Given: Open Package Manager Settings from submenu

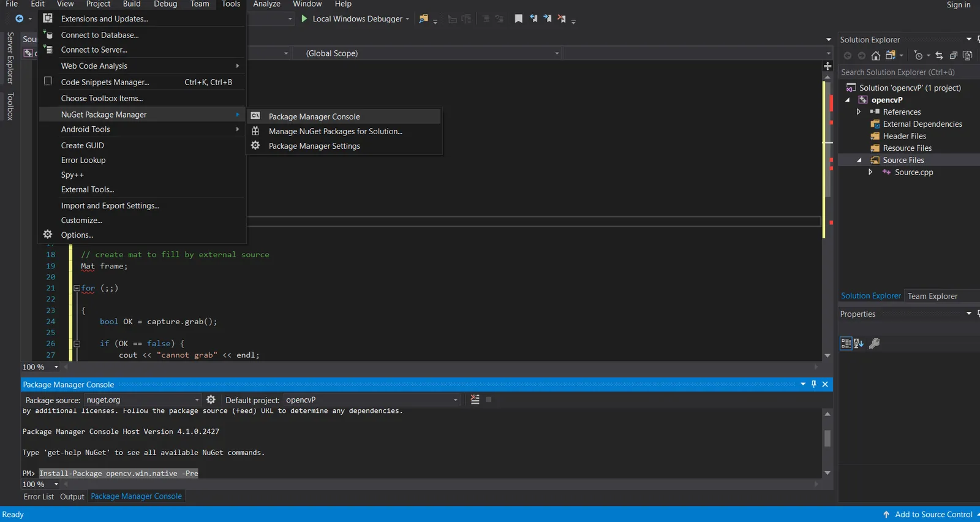Looking at the screenshot, I should pos(344,146).
